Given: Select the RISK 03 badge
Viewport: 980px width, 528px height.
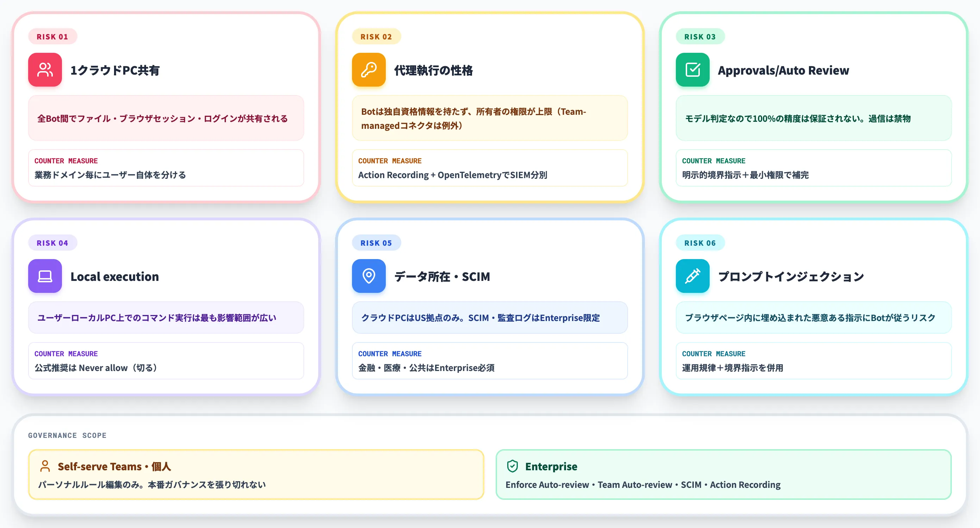Looking at the screenshot, I should (x=700, y=37).
